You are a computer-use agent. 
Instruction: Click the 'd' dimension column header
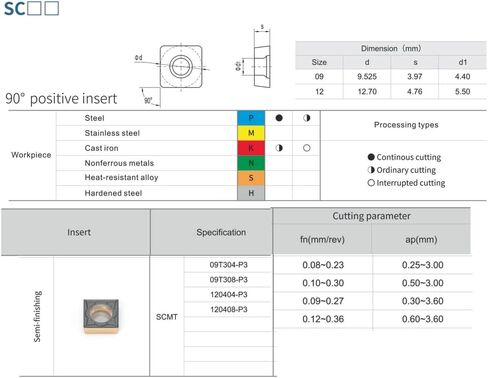coord(367,62)
